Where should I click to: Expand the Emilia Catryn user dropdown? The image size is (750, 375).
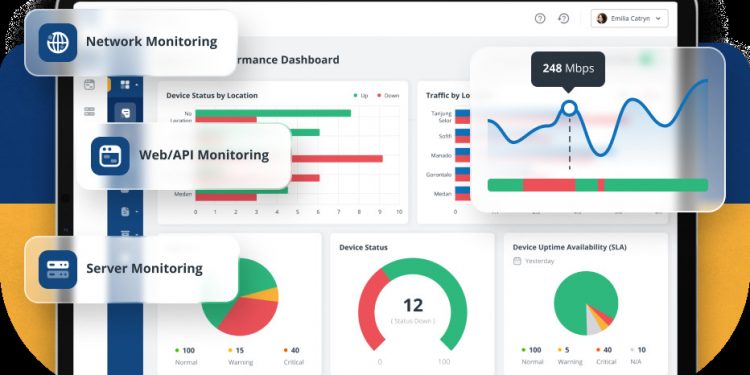coord(629,19)
